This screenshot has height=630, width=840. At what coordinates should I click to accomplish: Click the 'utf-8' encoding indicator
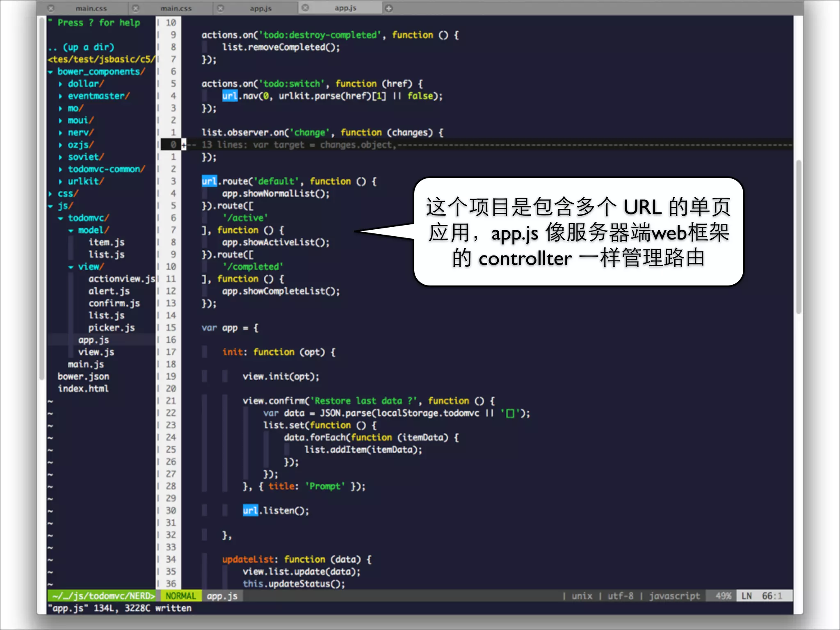point(621,596)
